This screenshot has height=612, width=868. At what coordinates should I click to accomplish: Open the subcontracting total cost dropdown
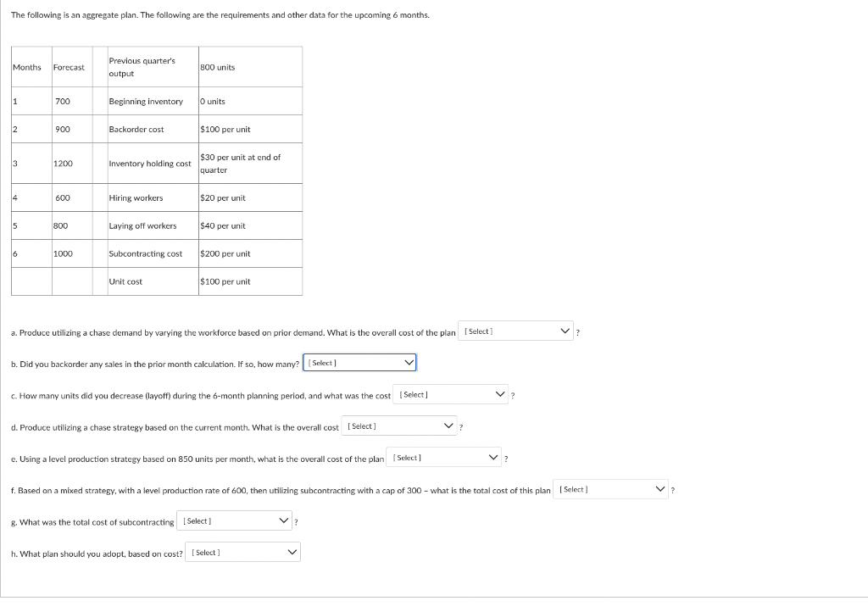234,520
